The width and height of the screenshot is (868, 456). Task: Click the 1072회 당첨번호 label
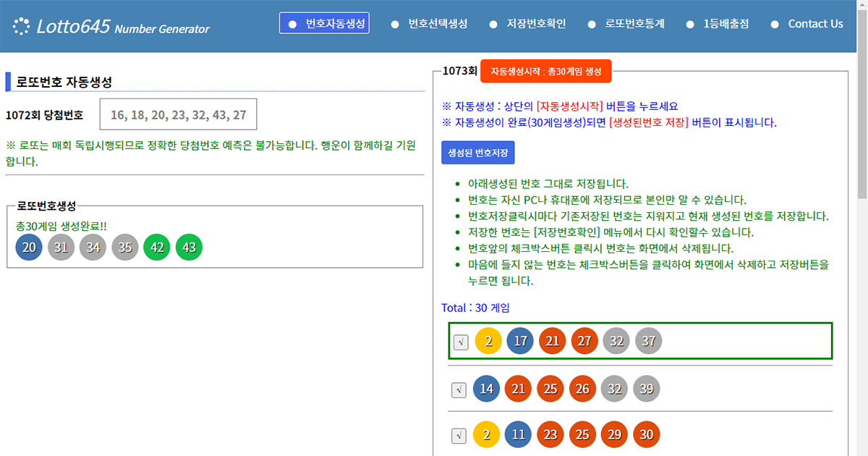point(44,115)
